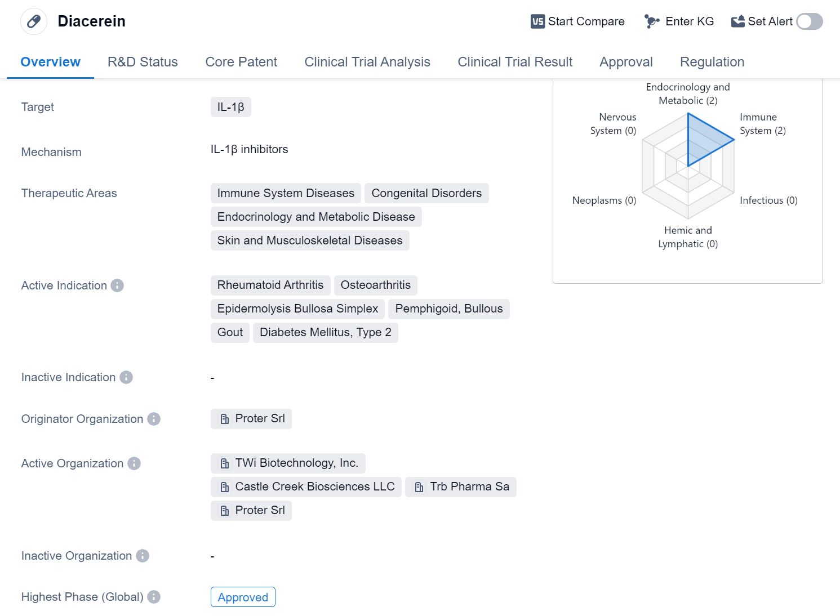Open the Rheumatoid Arthritis indication tag
The height and width of the screenshot is (616, 840).
[270, 285]
